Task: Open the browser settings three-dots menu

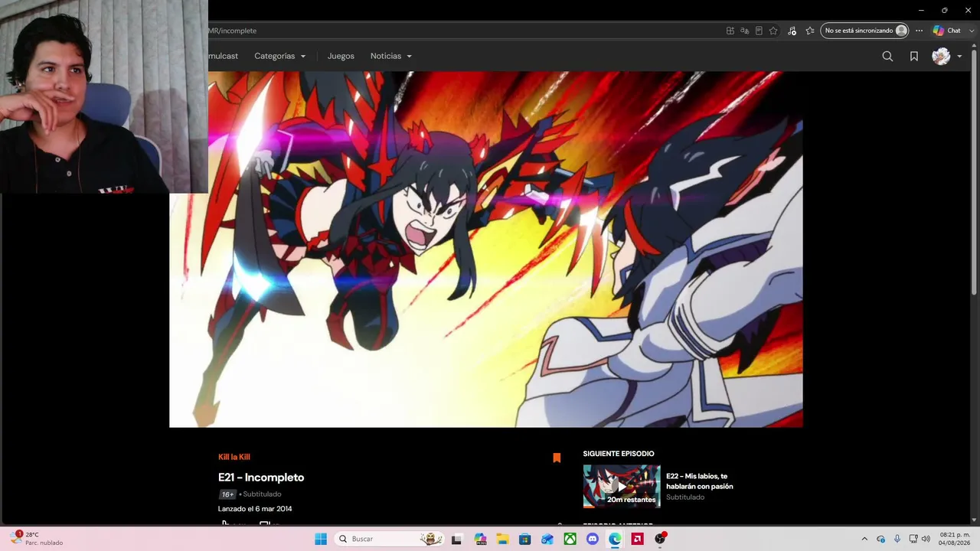Action: (x=920, y=31)
